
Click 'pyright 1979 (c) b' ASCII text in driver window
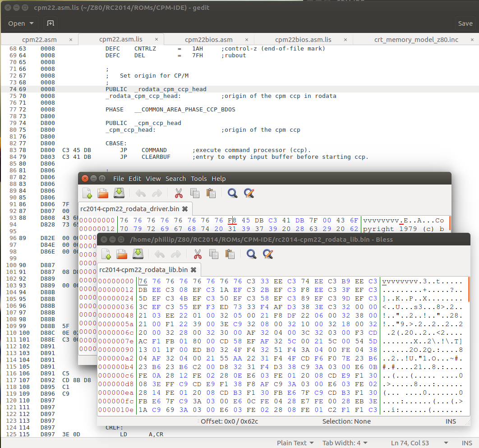coord(404,229)
